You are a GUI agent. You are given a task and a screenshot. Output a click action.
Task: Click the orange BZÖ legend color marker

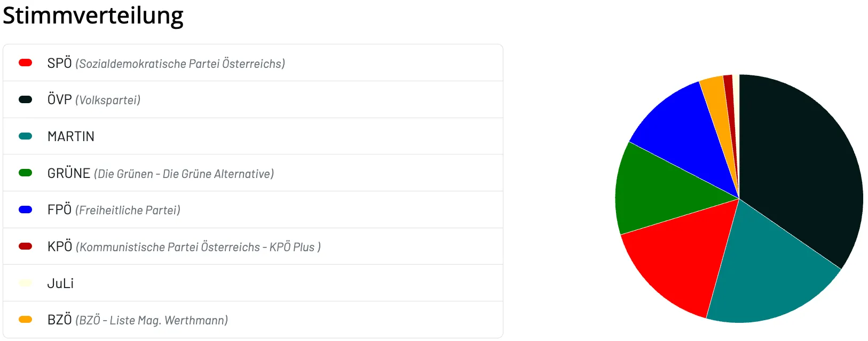click(25, 320)
